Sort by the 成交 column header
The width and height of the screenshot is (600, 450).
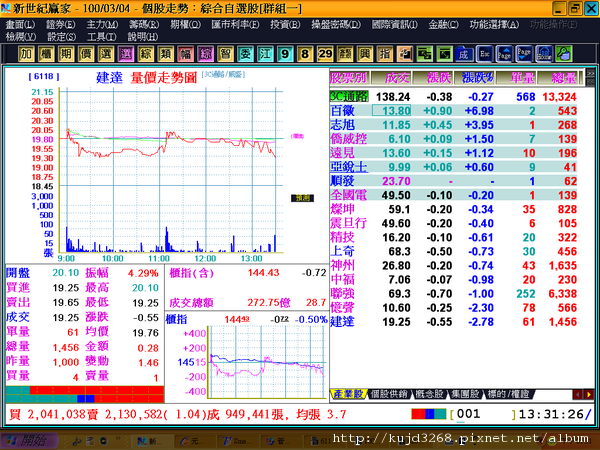(x=391, y=78)
